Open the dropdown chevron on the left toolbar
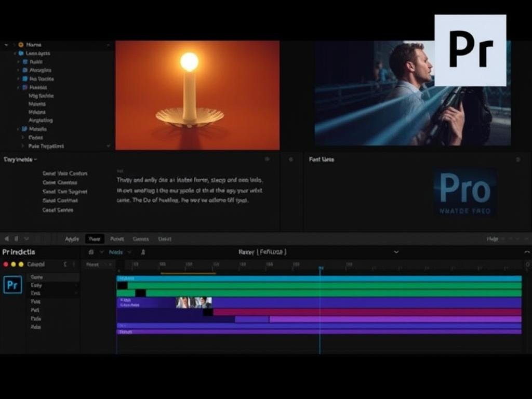Screen dimensions: 532x399 click(26, 238)
